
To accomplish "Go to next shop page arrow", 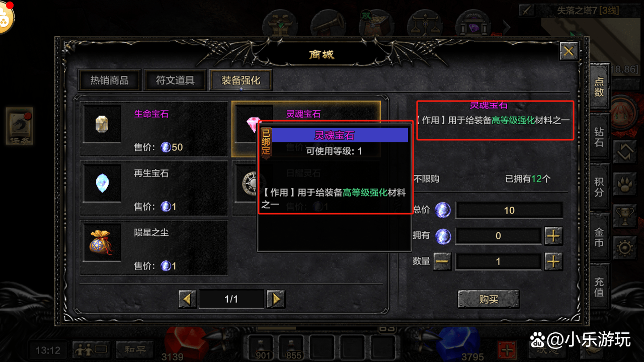I will [x=276, y=299].
